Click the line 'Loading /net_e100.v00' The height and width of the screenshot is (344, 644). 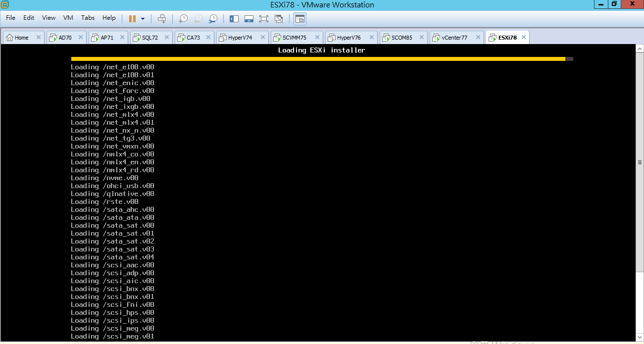[x=112, y=67]
